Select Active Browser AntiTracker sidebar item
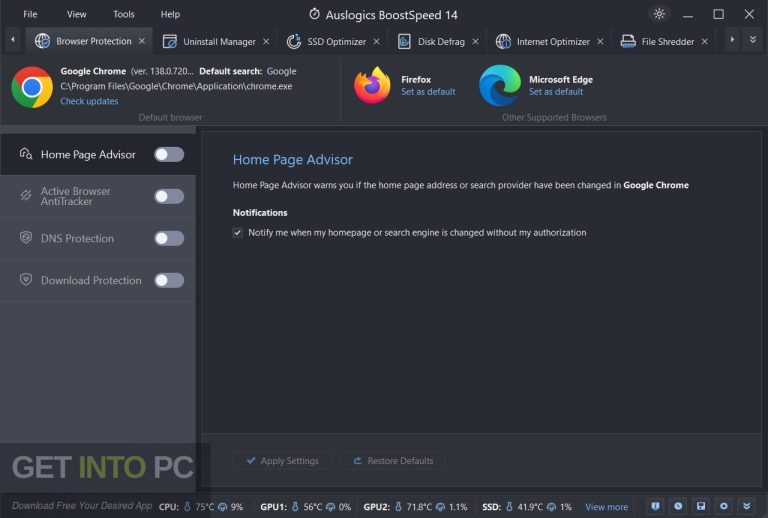This screenshot has height=518, width=768. 98,196
